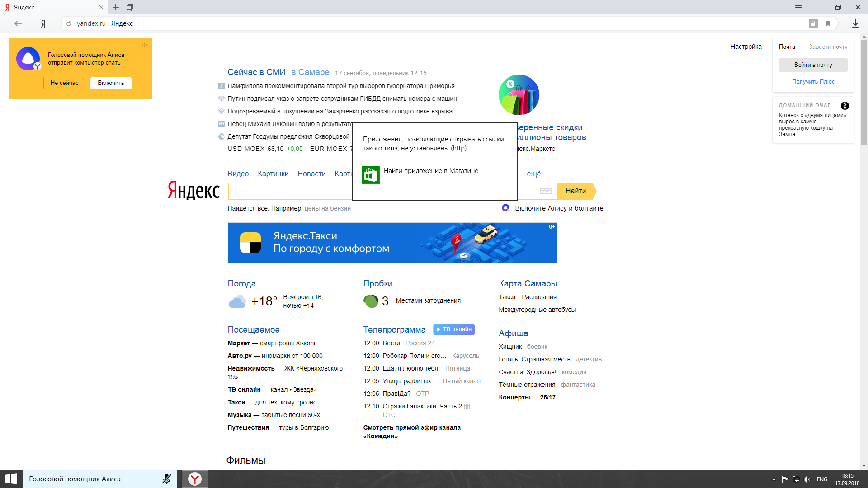Click the Windows Store green bag icon
The height and width of the screenshot is (488, 868).
371,175
